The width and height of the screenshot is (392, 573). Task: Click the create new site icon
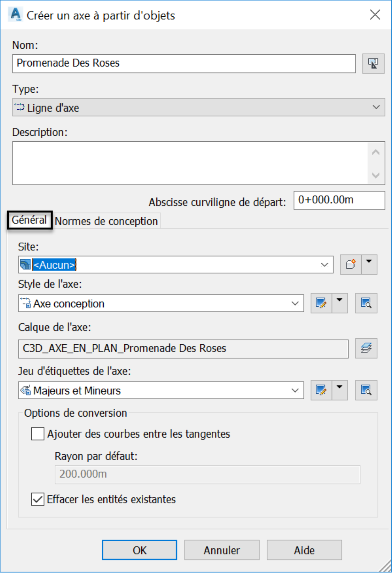351,265
